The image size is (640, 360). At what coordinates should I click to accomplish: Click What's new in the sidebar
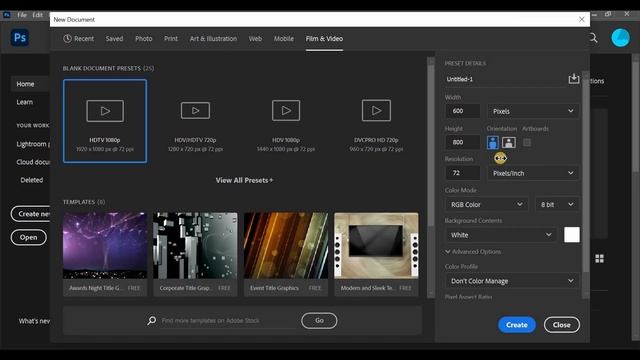(x=34, y=321)
